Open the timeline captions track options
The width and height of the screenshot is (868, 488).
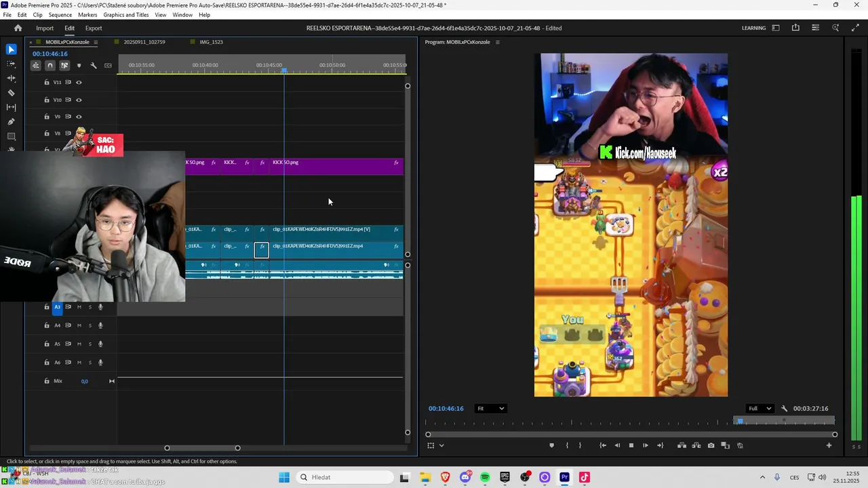coord(108,66)
